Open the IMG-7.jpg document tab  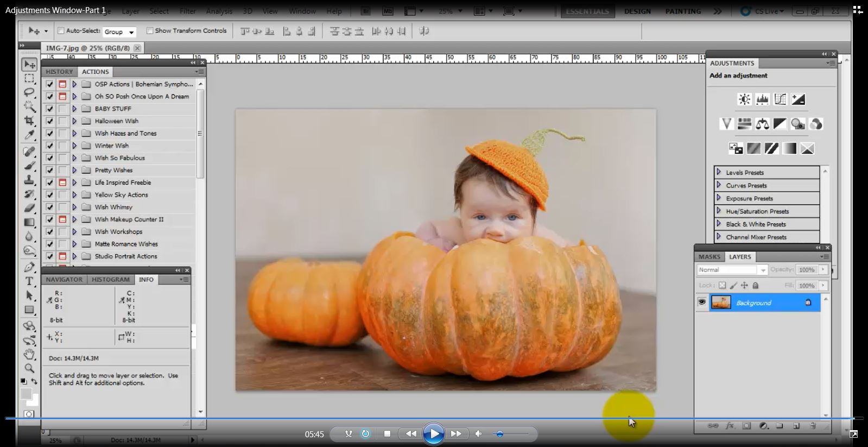(x=87, y=48)
